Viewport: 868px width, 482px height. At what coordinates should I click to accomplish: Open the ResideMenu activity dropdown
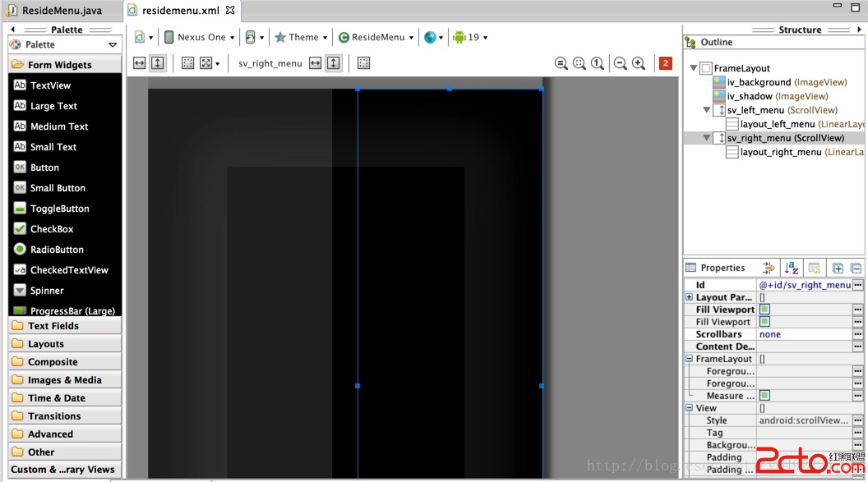376,37
